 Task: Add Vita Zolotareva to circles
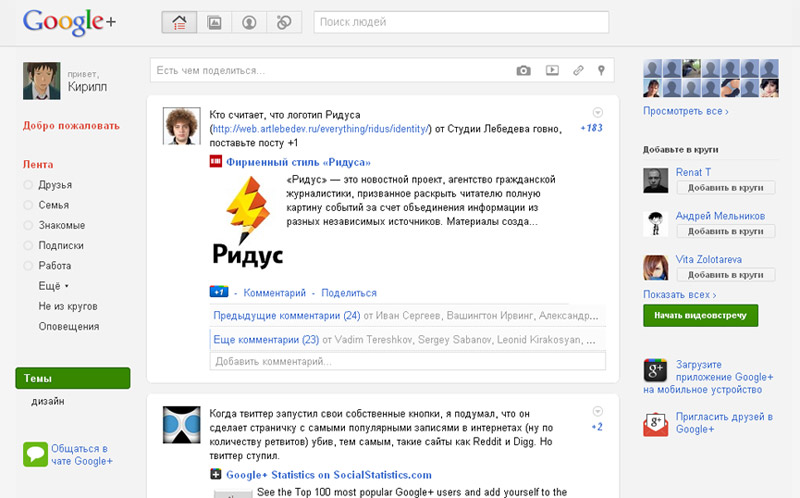[x=726, y=275]
